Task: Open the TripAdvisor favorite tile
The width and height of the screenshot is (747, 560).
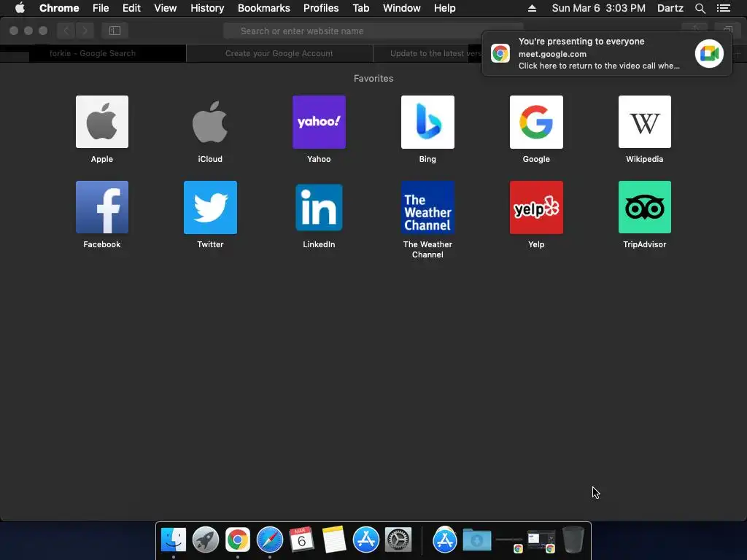Action: (x=645, y=207)
